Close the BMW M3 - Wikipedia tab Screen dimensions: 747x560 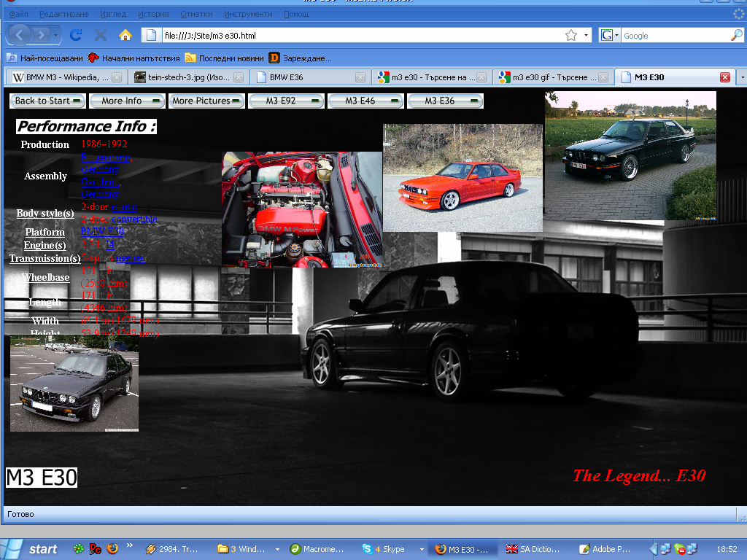point(117,77)
